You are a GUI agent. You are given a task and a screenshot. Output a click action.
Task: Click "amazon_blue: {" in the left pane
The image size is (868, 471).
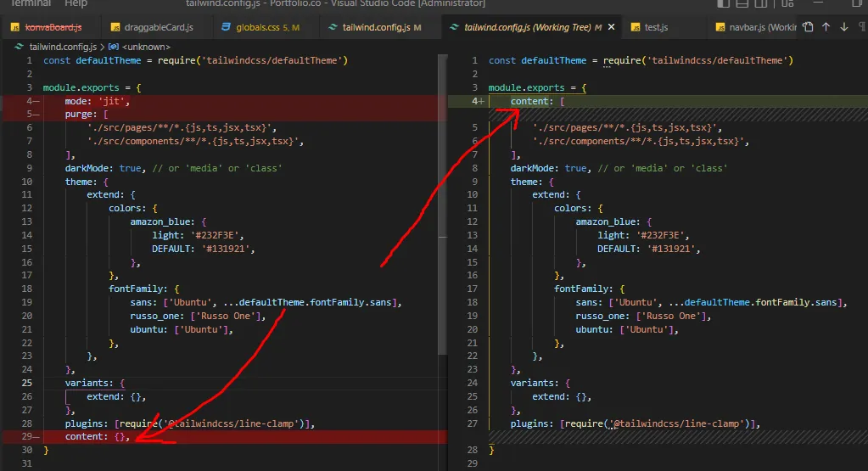(x=168, y=222)
